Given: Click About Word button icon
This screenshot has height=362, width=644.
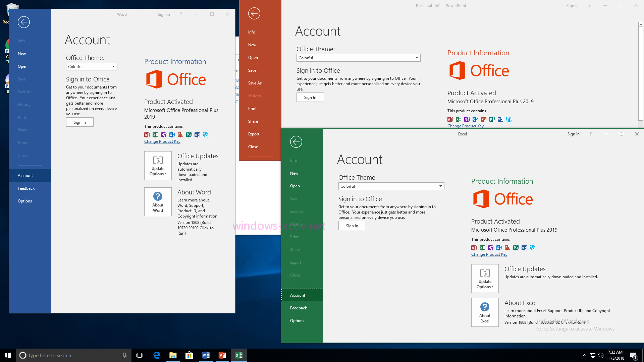Looking at the screenshot, I should [x=157, y=201].
